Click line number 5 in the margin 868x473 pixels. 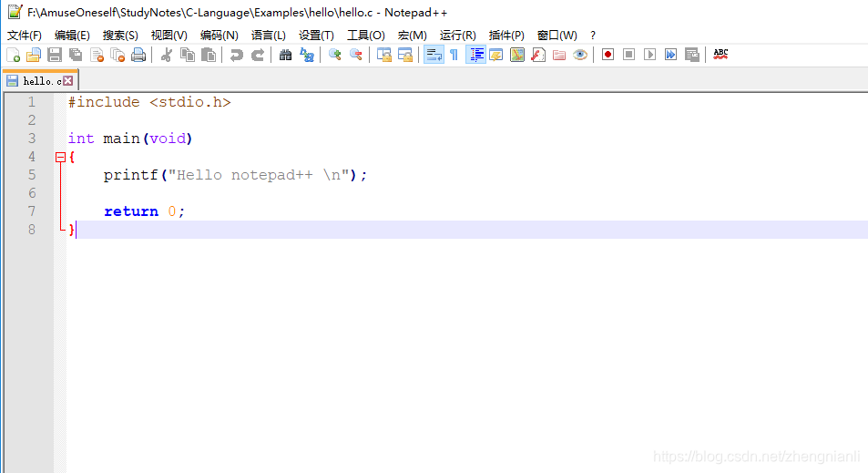click(32, 175)
